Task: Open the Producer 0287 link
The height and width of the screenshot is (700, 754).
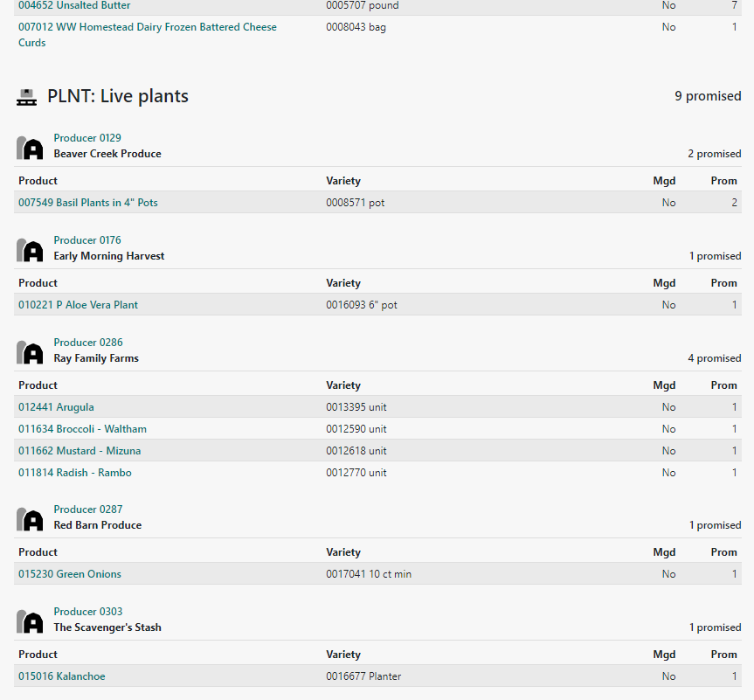Action: point(87,509)
